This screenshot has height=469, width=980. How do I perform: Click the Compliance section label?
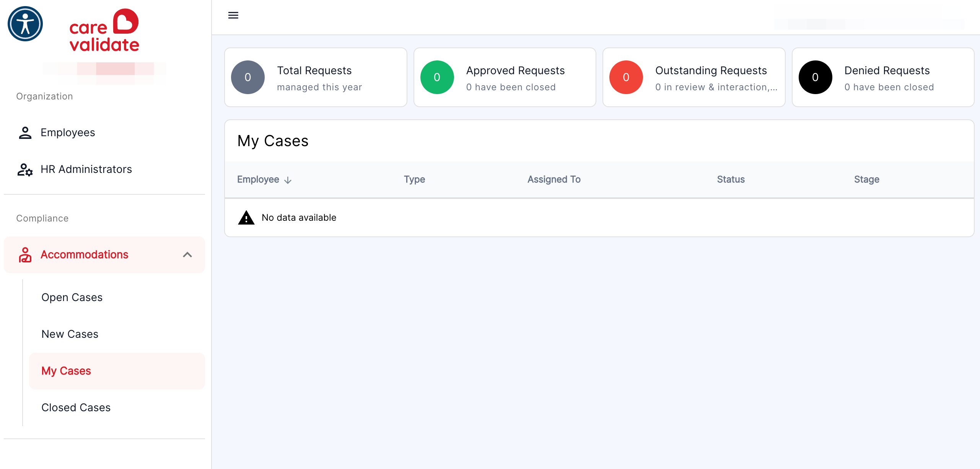[x=42, y=218]
